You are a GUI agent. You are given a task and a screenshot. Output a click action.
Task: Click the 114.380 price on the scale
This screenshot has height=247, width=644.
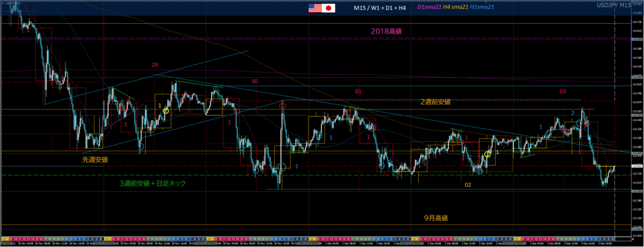[x=638, y=48]
